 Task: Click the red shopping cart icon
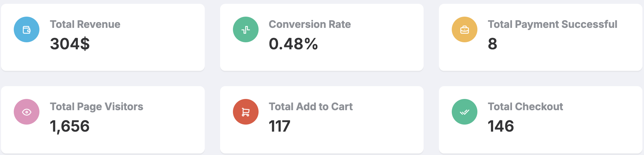pyautogui.click(x=246, y=112)
